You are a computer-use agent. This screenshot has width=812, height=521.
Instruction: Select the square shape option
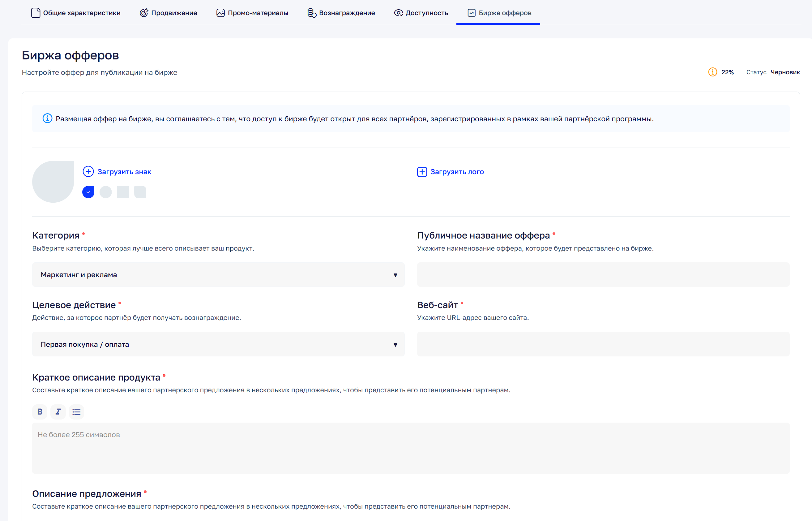click(123, 192)
